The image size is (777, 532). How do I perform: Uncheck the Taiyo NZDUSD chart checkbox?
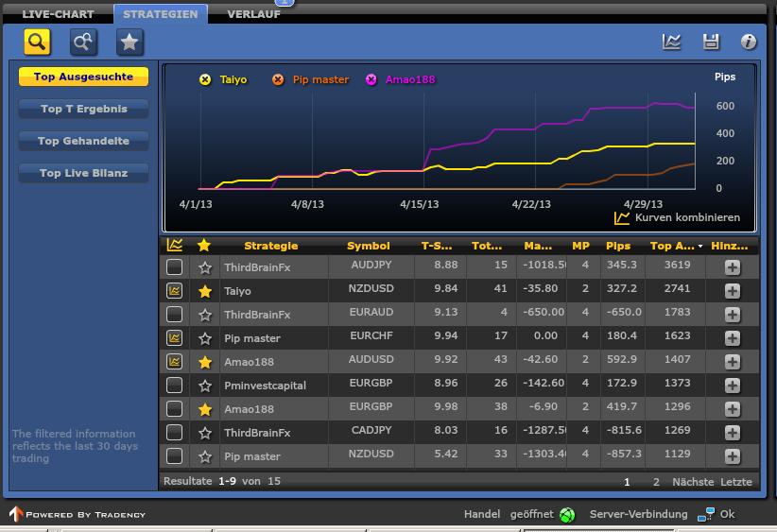point(174,291)
